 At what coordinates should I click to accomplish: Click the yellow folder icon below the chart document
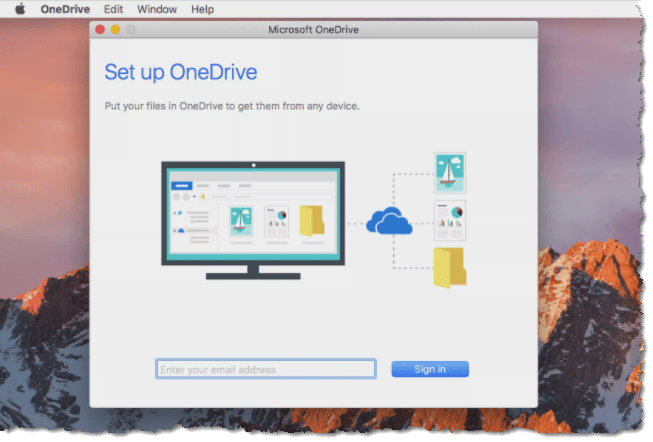[449, 268]
